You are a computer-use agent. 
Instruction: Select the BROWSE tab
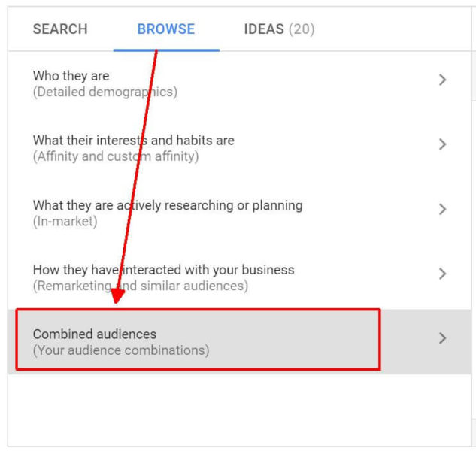point(165,29)
